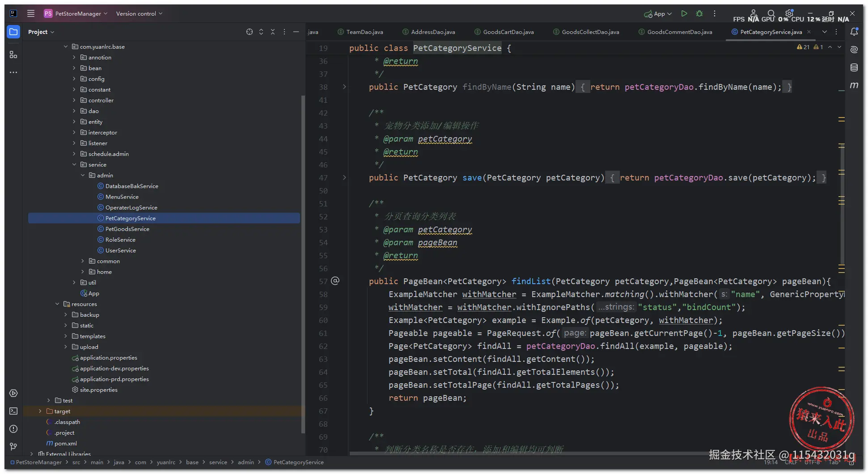Open the Problems tool window
This screenshot has height=474, width=868.
(13, 429)
